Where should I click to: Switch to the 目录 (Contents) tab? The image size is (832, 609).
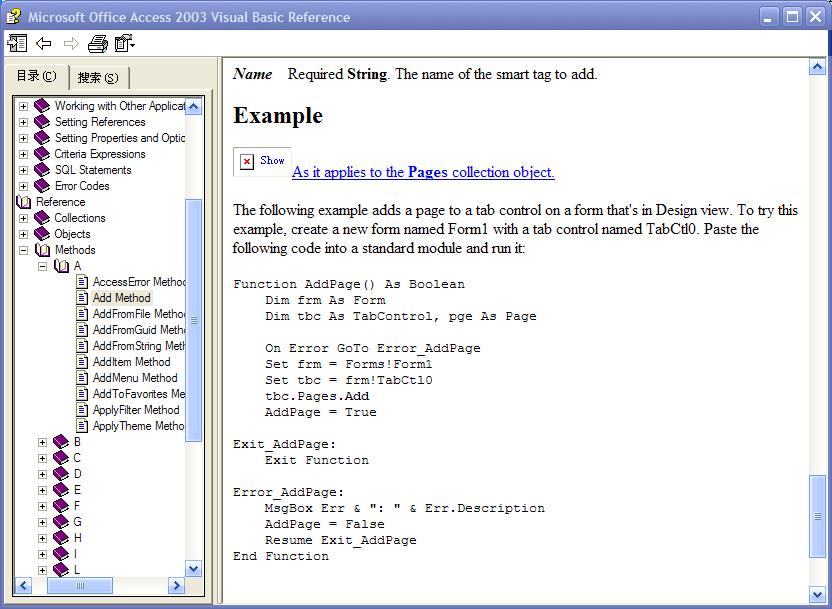coord(36,76)
